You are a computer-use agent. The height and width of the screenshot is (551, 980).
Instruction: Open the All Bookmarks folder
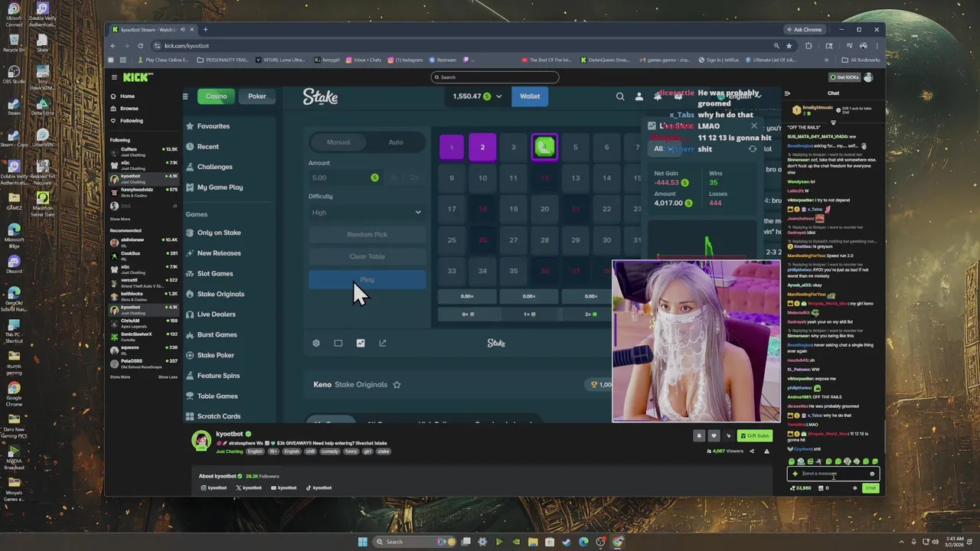pos(860,60)
